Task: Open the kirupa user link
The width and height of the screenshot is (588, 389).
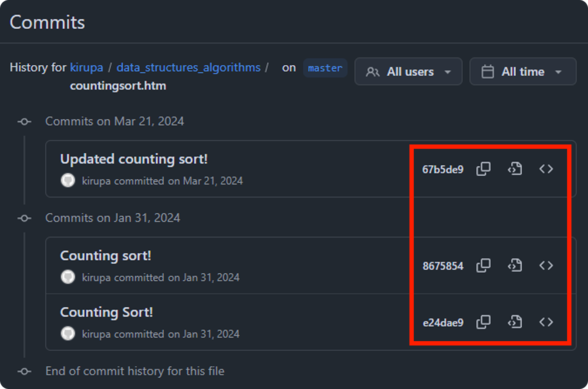Action: tap(87, 68)
